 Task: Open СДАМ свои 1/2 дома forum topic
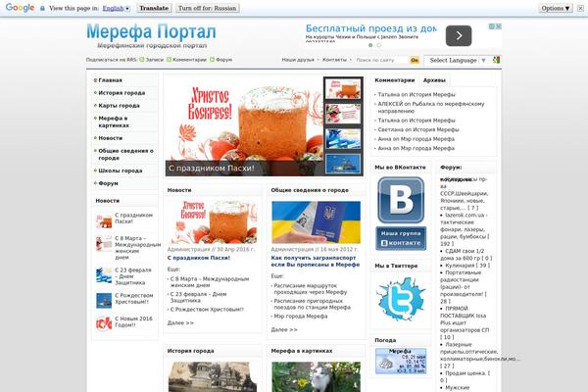466,255
